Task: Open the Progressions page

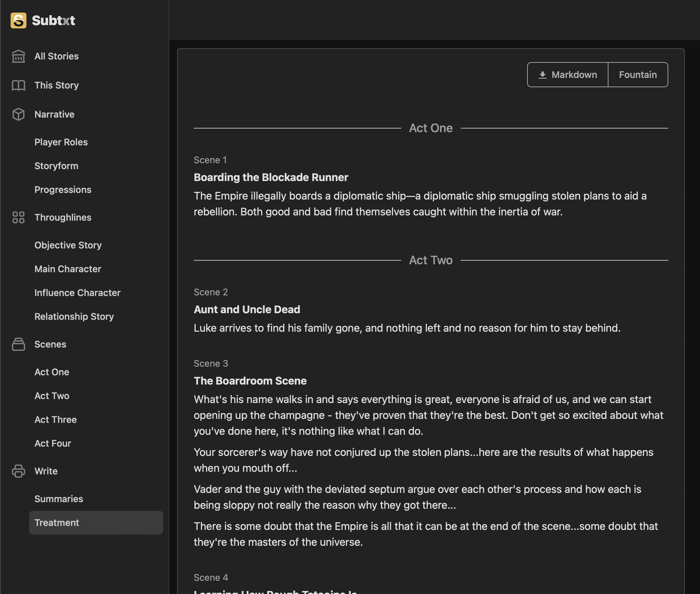Action: point(63,190)
